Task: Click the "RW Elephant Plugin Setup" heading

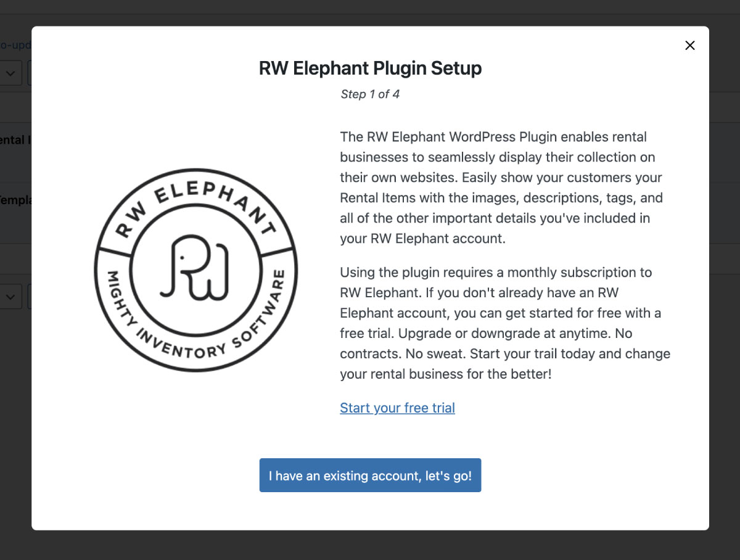Action: pyautogui.click(x=370, y=68)
